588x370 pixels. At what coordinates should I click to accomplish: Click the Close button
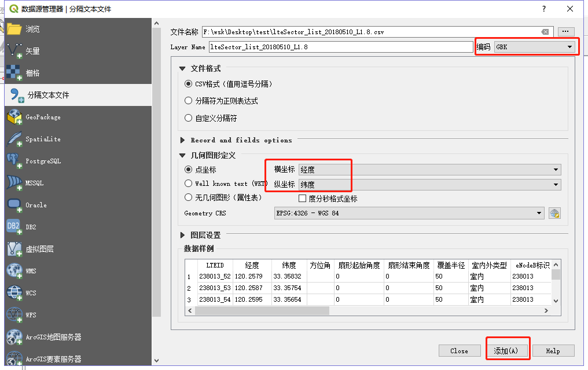[460, 351]
